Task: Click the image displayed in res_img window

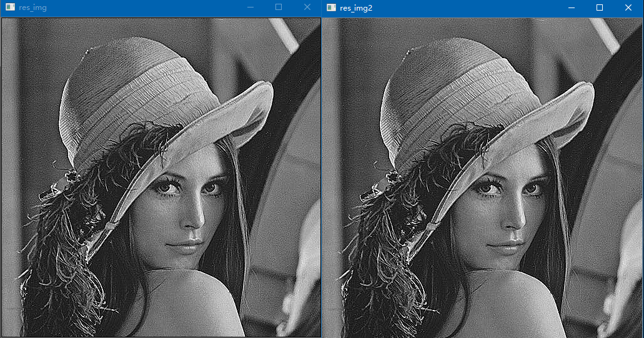Action: pos(161,177)
